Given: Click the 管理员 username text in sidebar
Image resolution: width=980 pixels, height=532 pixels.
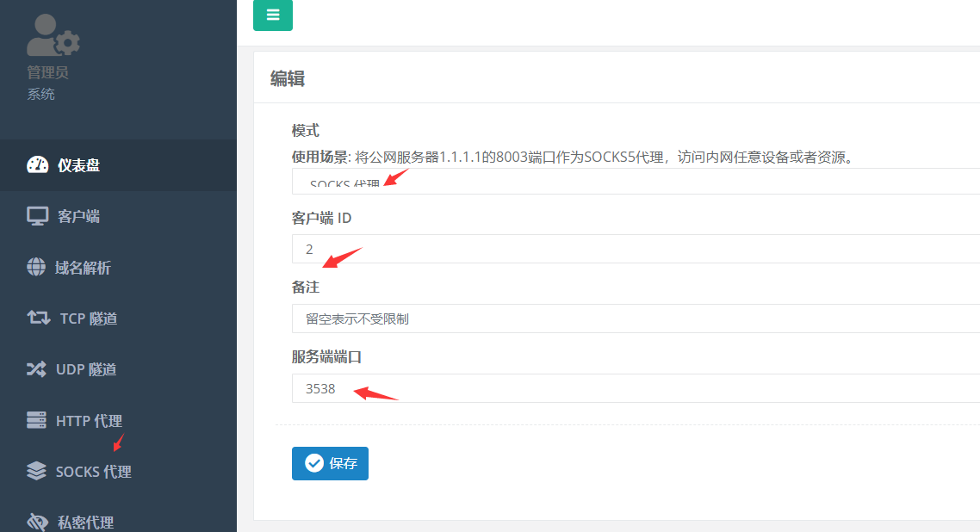Looking at the screenshot, I should pos(47,72).
